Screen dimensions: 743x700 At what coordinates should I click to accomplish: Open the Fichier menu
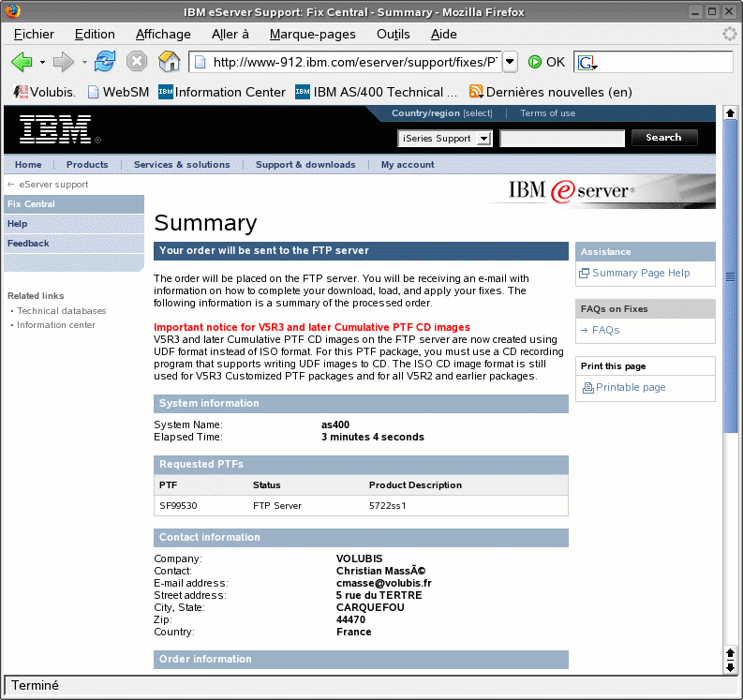(34, 34)
